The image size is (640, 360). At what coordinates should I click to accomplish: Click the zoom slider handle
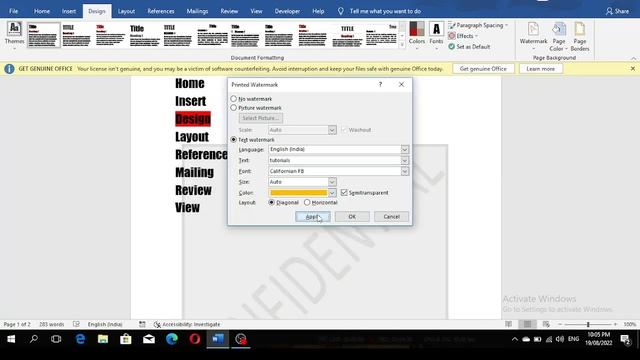[588, 324]
